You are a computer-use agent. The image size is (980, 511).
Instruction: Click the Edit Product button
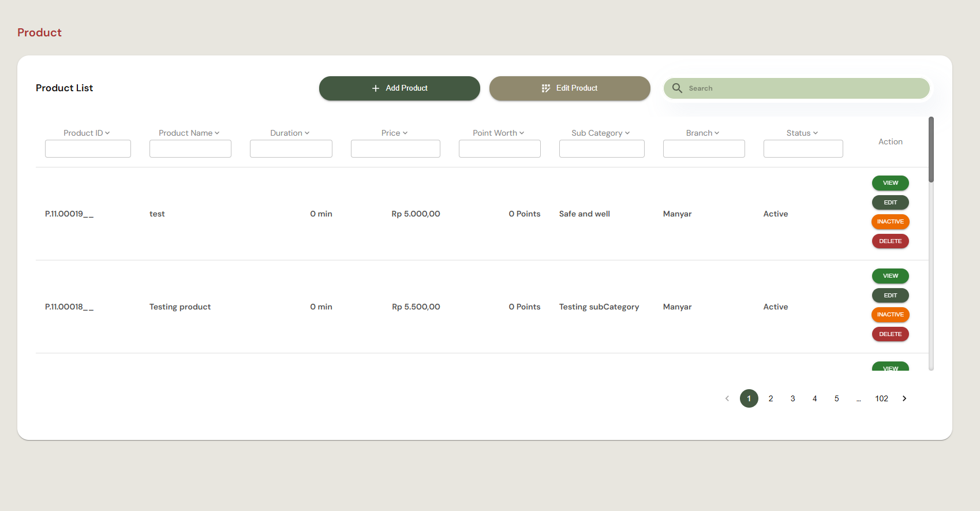pos(570,88)
